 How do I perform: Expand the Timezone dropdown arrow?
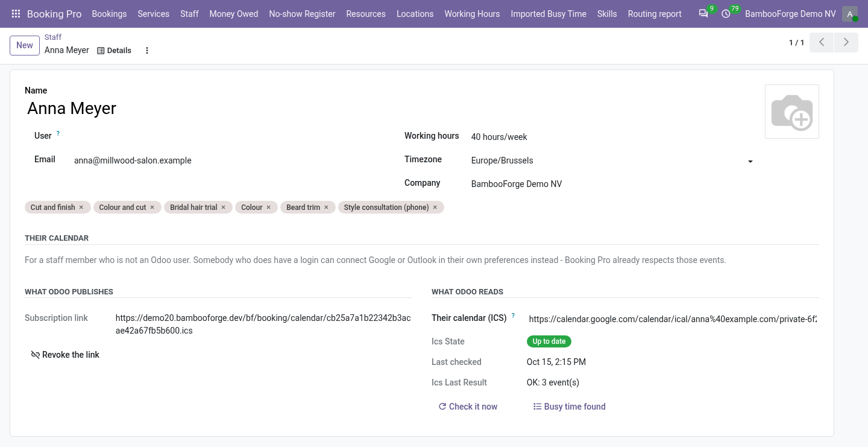pyautogui.click(x=750, y=162)
